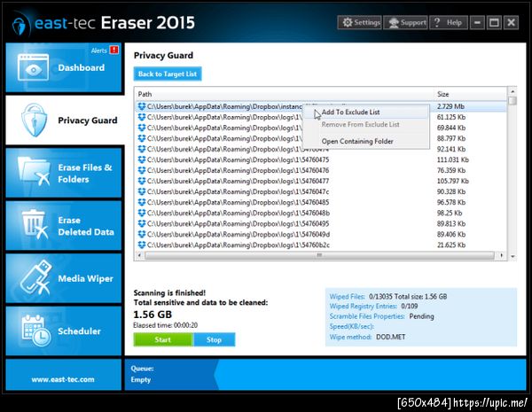Click the blue Stop button
This screenshot has width=532, height=412.
click(x=214, y=339)
